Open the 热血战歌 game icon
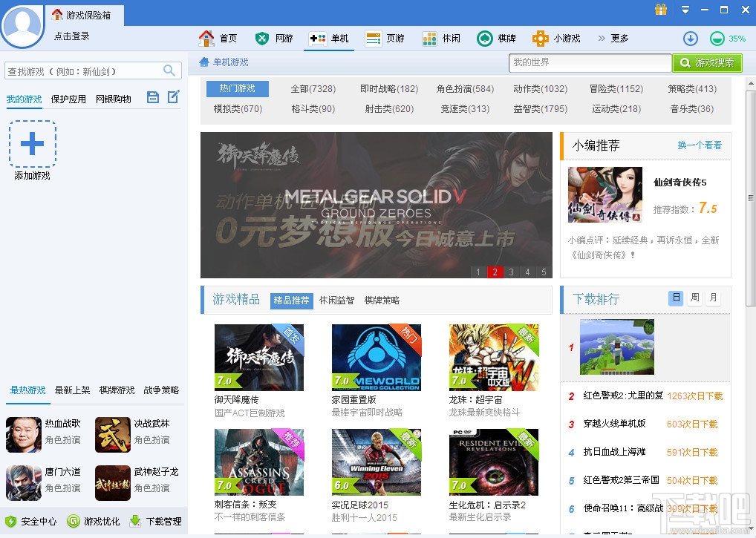Image resolution: width=756 pixels, height=538 pixels. pyautogui.click(x=24, y=434)
